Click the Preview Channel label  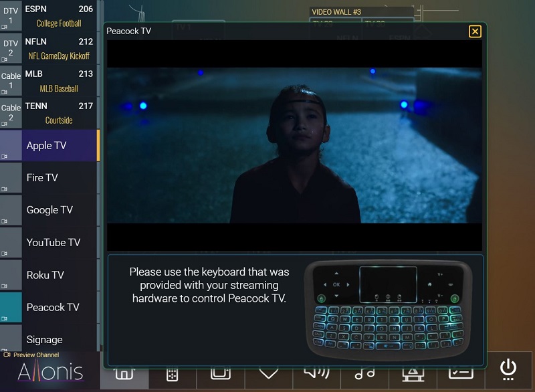[x=36, y=355]
